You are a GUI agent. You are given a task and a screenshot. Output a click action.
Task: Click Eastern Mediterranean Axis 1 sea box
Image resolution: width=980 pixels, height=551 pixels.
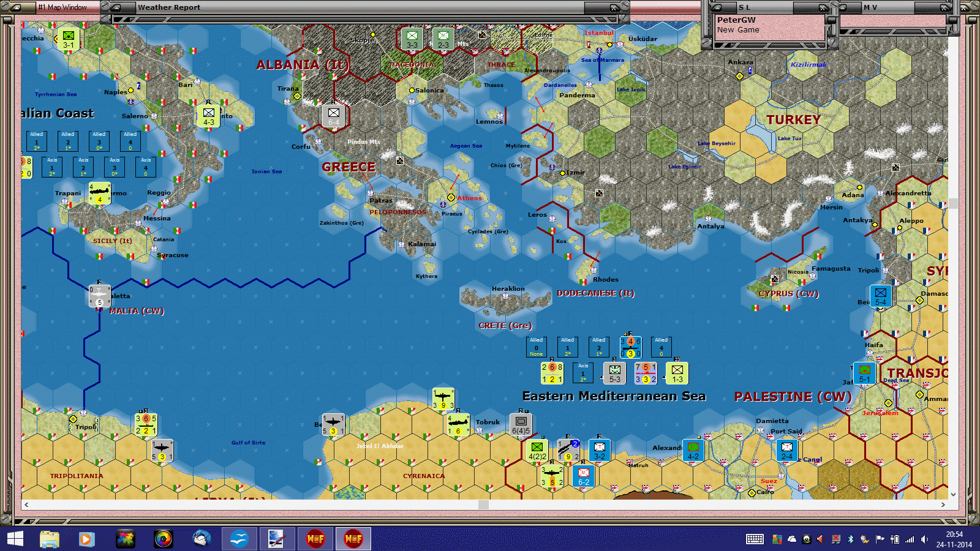(583, 373)
